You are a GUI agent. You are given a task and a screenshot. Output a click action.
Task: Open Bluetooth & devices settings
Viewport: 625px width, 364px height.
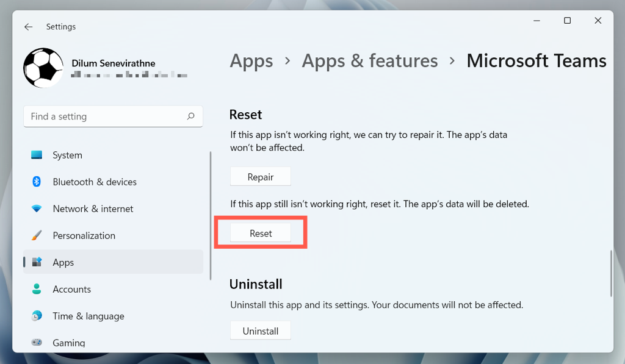coord(95,182)
